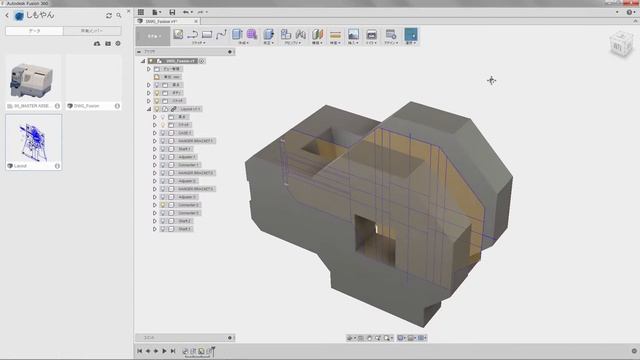The image size is (640, 360).
Task: Toggle the data panel grid icon
Action: 141,12
